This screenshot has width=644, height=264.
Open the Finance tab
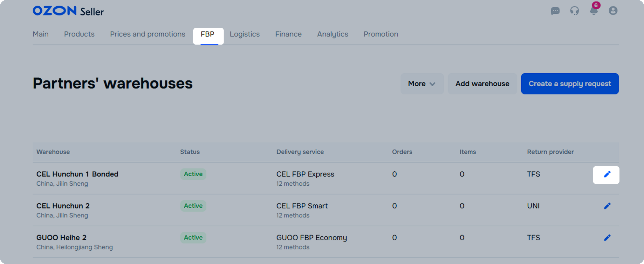(288, 34)
